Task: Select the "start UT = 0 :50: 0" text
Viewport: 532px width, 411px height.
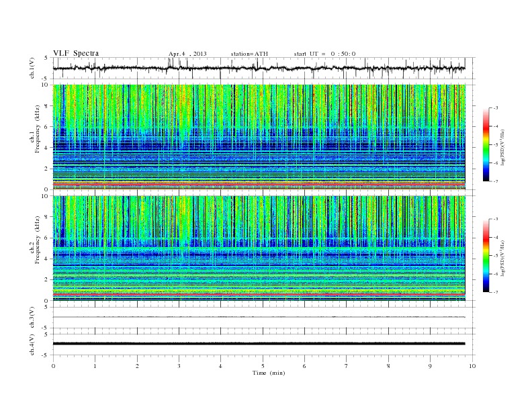Action: (324, 54)
